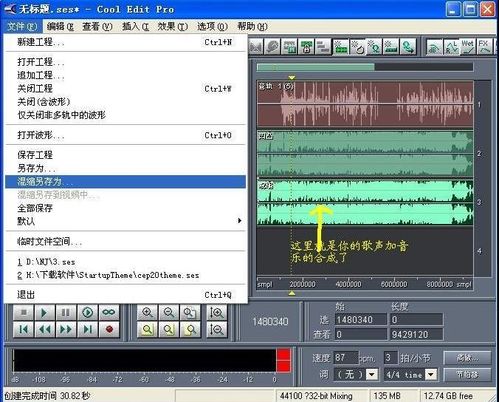Open the 帮助 menu
Screen dimensions: 499x402
click(x=252, y=26)
